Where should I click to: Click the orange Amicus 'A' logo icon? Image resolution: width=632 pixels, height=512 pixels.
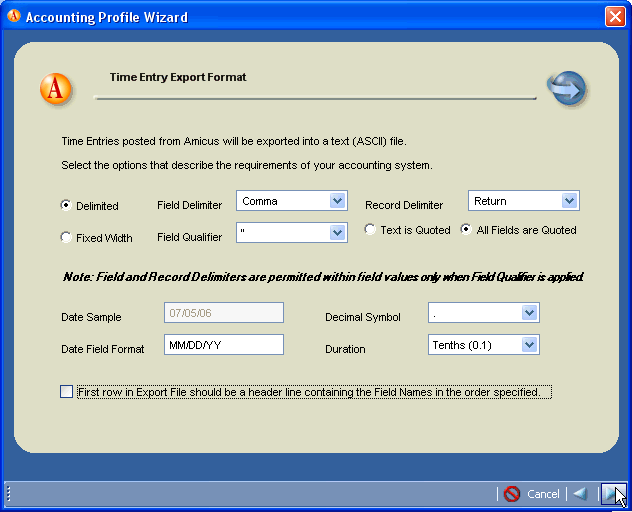(56, 89)
